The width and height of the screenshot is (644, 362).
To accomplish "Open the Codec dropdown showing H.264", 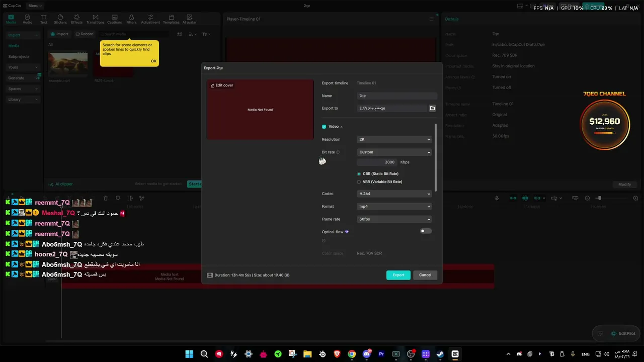I will (x=394, y=194).
